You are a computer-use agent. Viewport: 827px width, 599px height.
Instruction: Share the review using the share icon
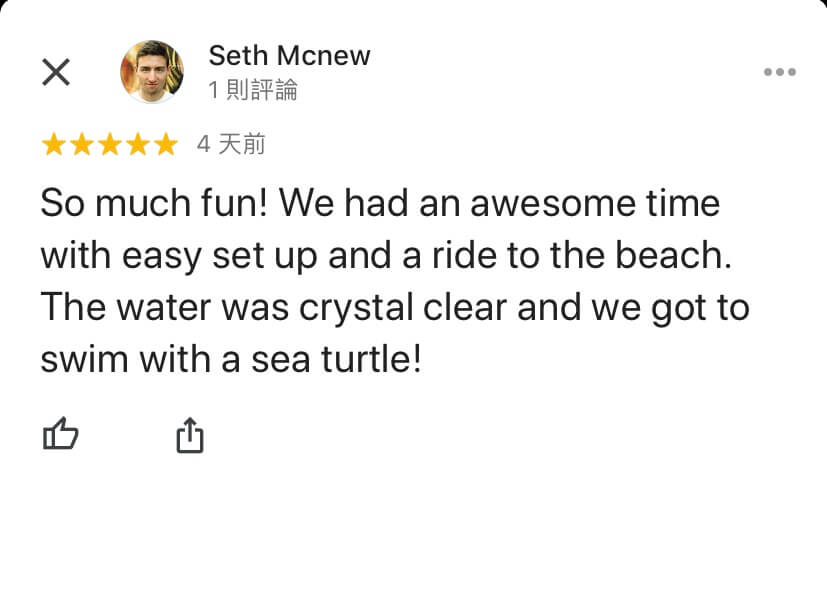point(190,435)
